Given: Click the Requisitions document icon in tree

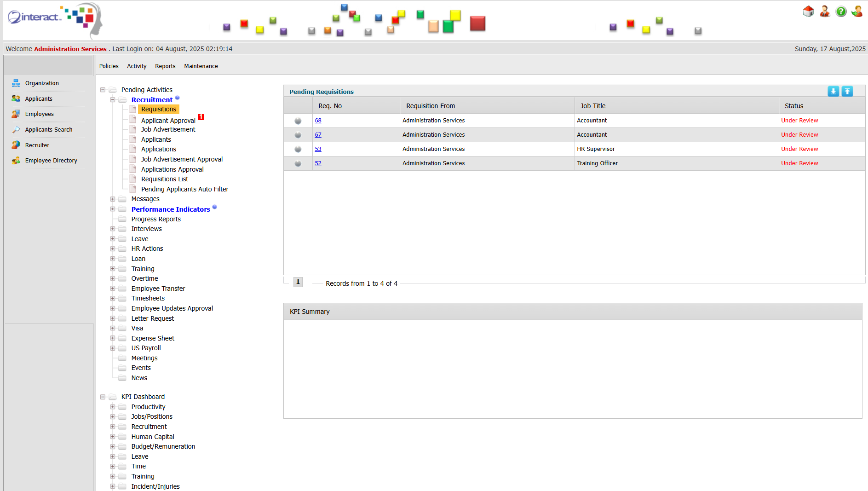Looking at the screenshot, I should tap(133, 109).
